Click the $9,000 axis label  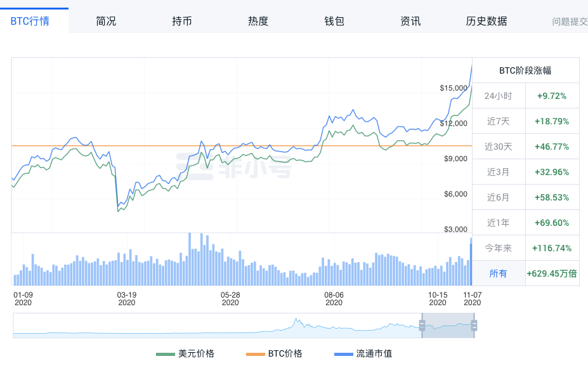pos(455,159)
